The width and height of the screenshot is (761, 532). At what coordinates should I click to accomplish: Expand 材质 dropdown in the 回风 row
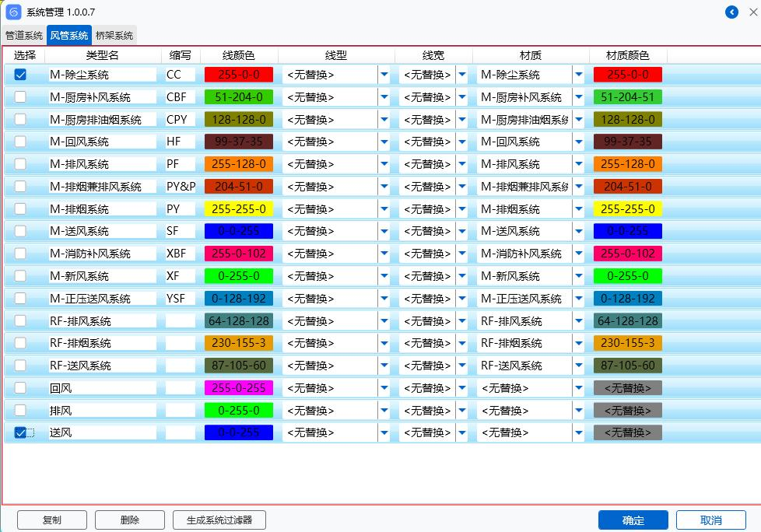pos(578,388)
